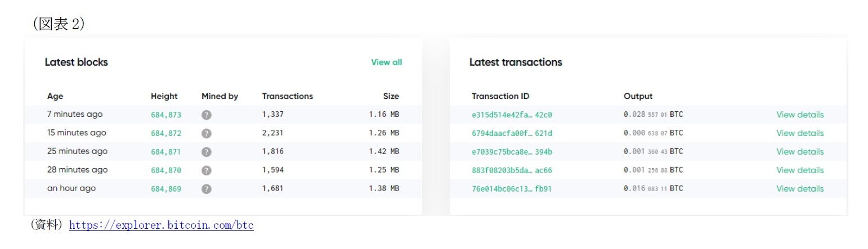Follow the explorer.bitcoin.com/btc source link
This screenshot has height=249, width=868.
tap(161, 226)
